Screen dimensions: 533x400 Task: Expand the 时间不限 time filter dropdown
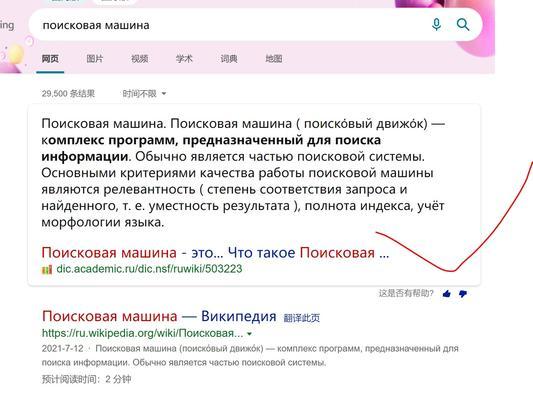[x=144, y=93]
